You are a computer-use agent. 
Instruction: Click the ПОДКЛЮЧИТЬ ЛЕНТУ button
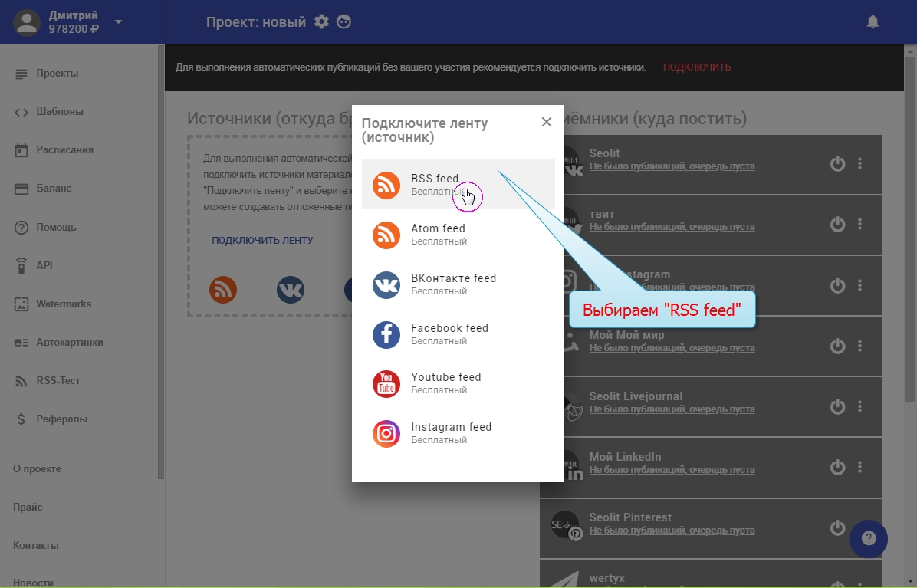pyautogui.click(x=262, y=241)
